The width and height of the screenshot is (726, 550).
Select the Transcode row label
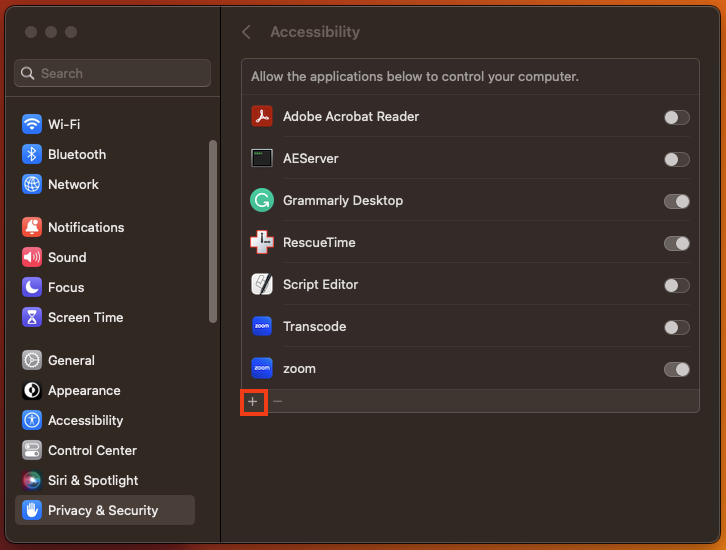click(x=314, y=326)
